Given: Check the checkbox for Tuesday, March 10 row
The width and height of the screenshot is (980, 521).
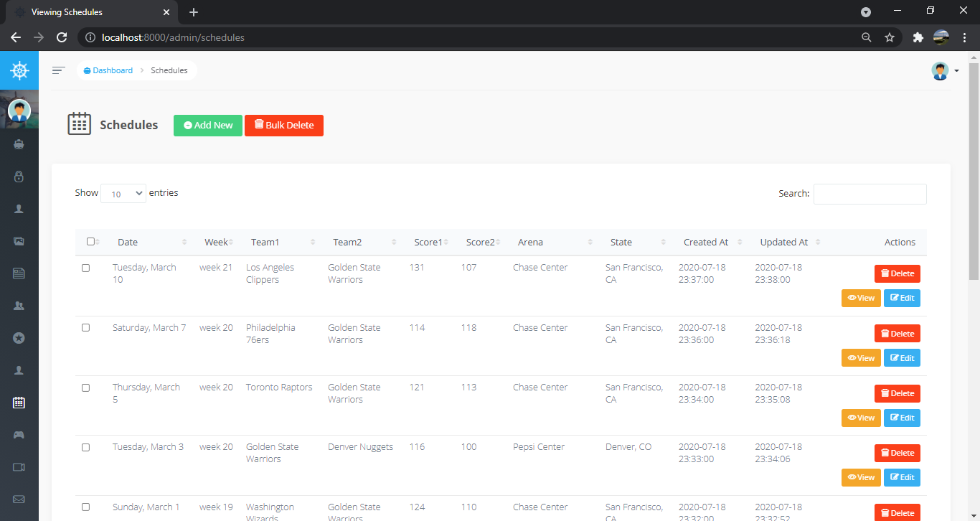Looking at the screenshot, I should tap(85, 268).
